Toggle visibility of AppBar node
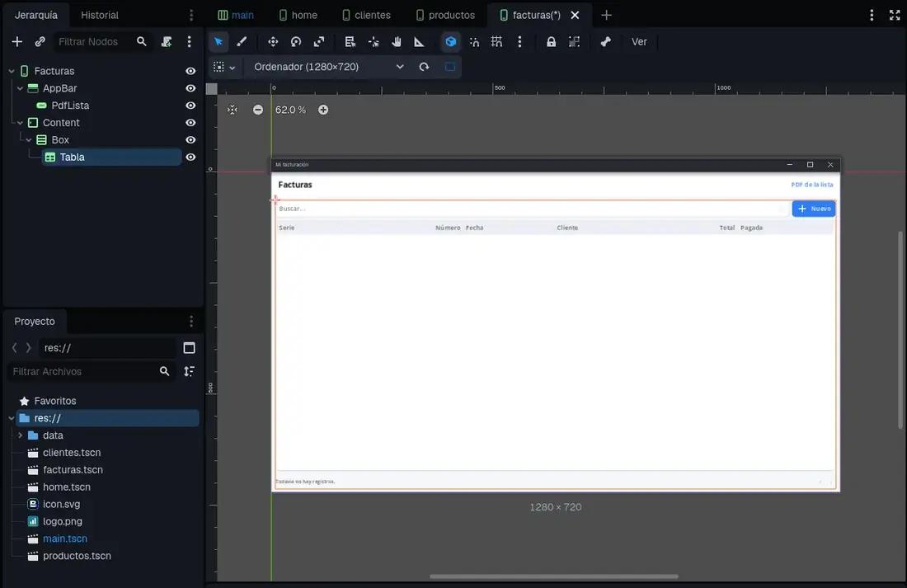Image resolution: width=907 pixels, height=588 pixels. (x=190, y=88)
